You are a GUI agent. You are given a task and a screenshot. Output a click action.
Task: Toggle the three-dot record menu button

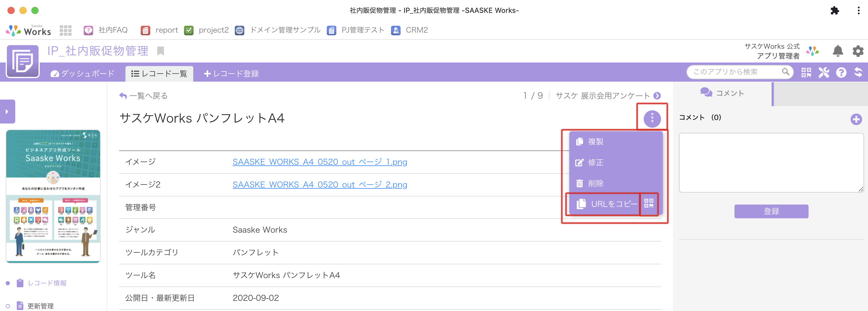pyautogui.click(x=652, y=118)
